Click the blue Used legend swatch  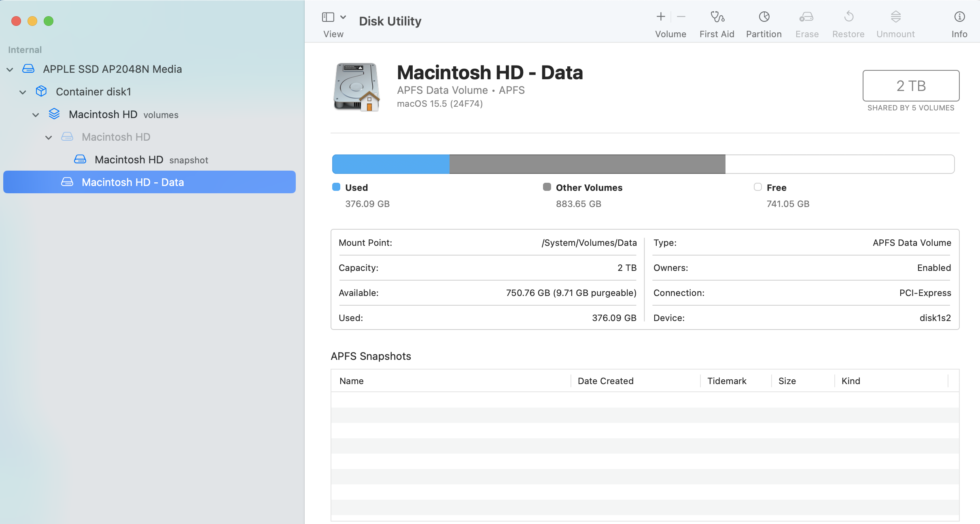[336, 187]
